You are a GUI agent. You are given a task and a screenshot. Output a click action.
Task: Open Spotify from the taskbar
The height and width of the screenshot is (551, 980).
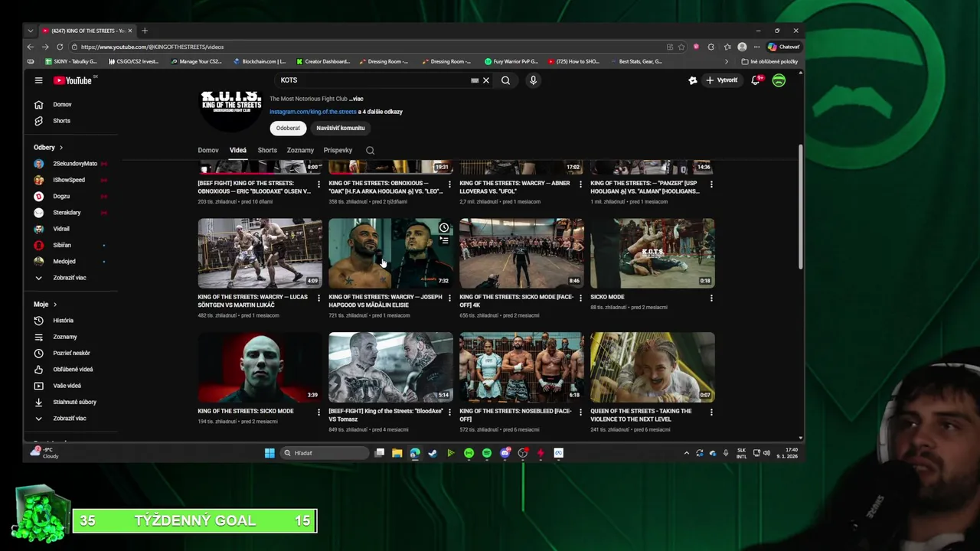pyautogui.click(x=487, y=453)
